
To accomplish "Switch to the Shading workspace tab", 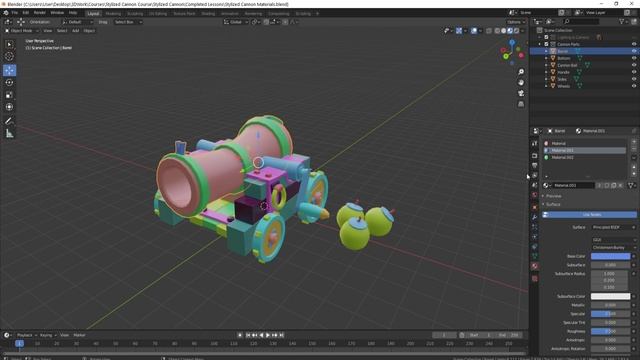I will tap(208, 13).
